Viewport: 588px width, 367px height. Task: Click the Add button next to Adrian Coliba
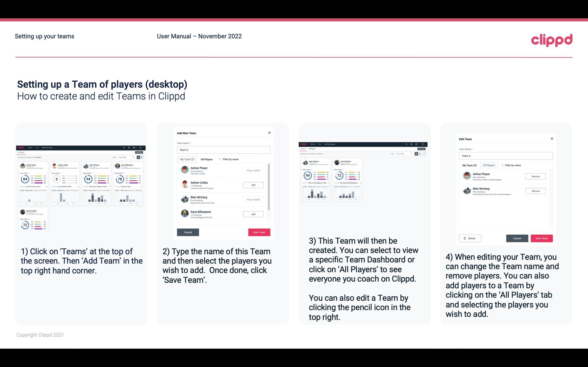253,184
